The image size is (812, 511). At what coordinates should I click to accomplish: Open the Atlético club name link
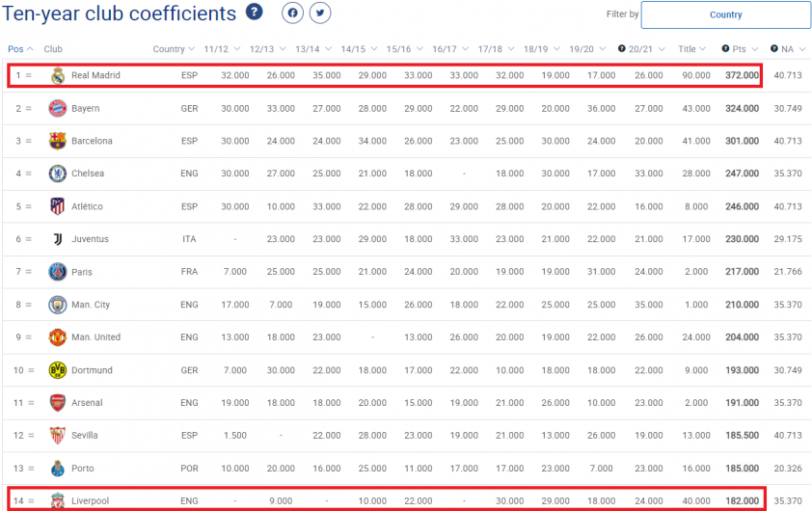tap(87, 206)
